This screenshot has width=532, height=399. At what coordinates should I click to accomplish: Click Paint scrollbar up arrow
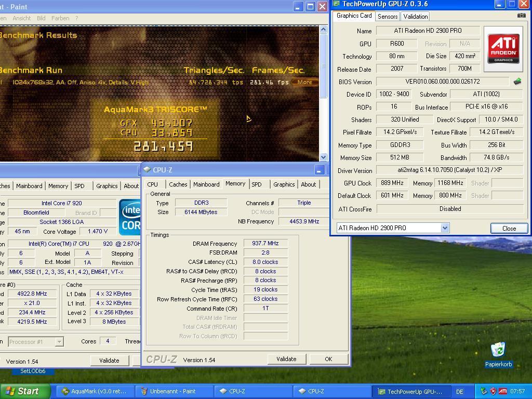(x=323, y=30)
